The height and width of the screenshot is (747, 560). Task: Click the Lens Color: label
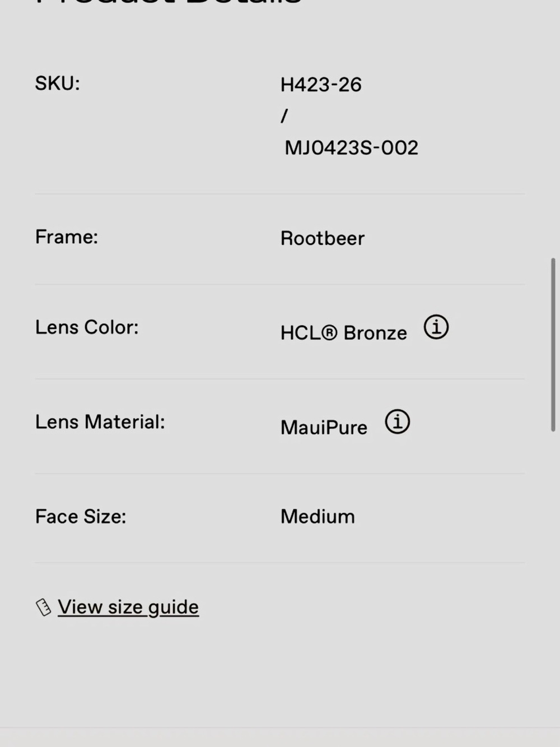pos(87,327)
